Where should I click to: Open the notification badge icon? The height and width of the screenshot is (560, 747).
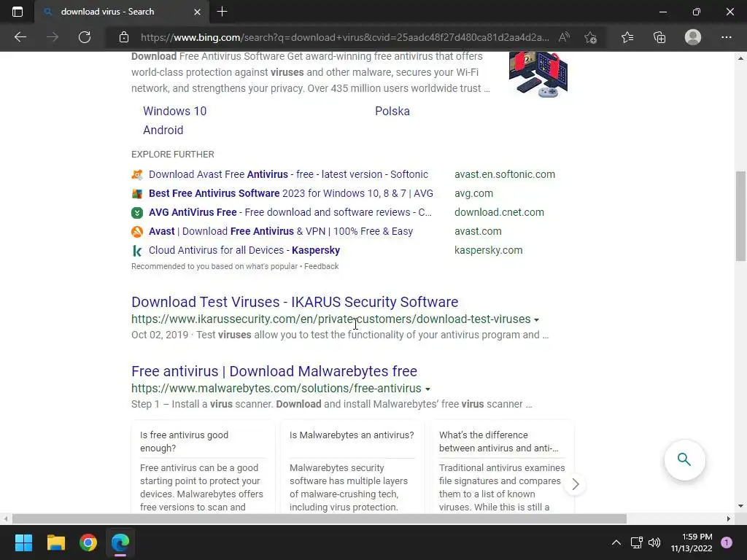(727, 542)
